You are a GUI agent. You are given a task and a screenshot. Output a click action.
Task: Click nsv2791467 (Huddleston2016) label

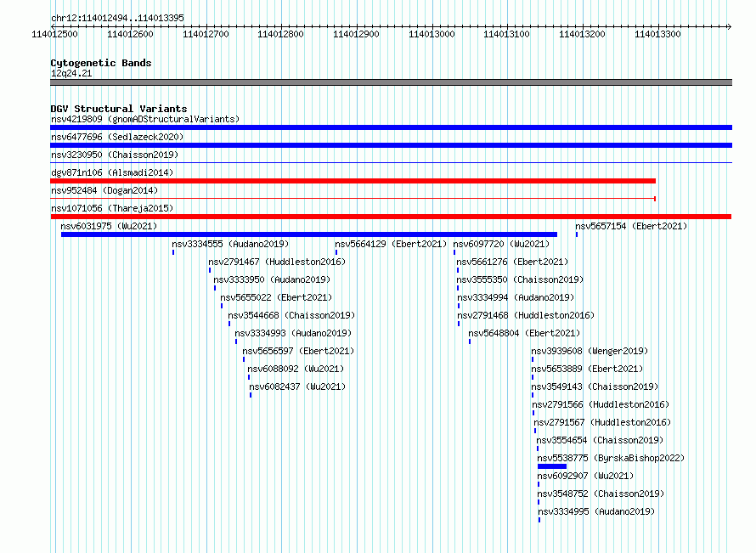[x=277, y=262]
